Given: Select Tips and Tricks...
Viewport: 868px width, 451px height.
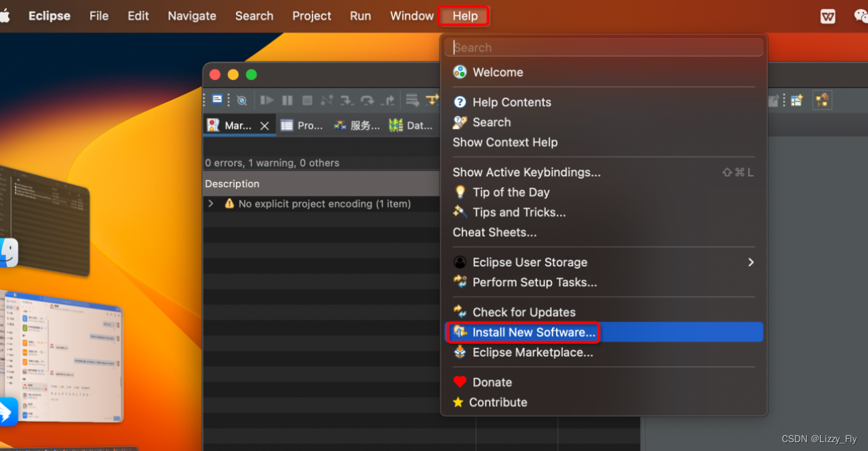Looking at the screenshot, I should (x=604, y=212).
